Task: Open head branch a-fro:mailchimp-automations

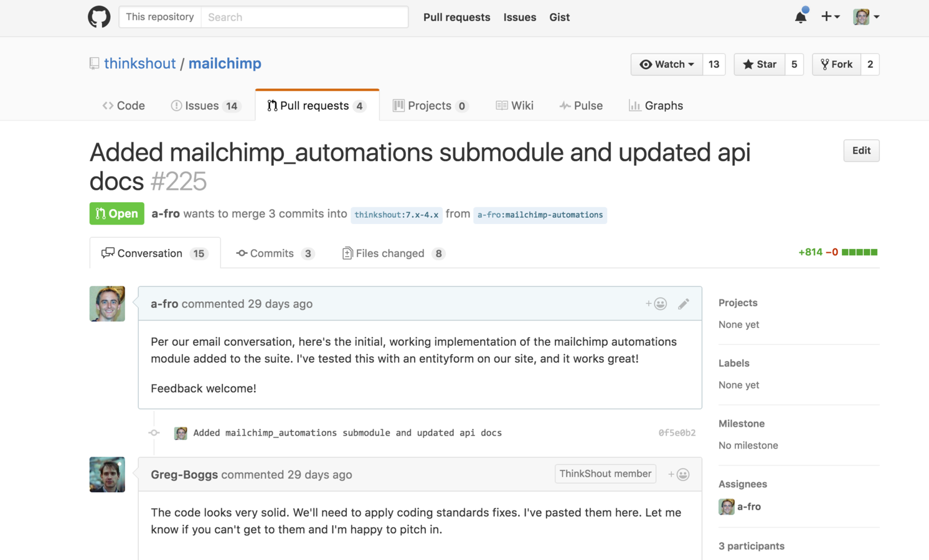Action: point(540,215)
